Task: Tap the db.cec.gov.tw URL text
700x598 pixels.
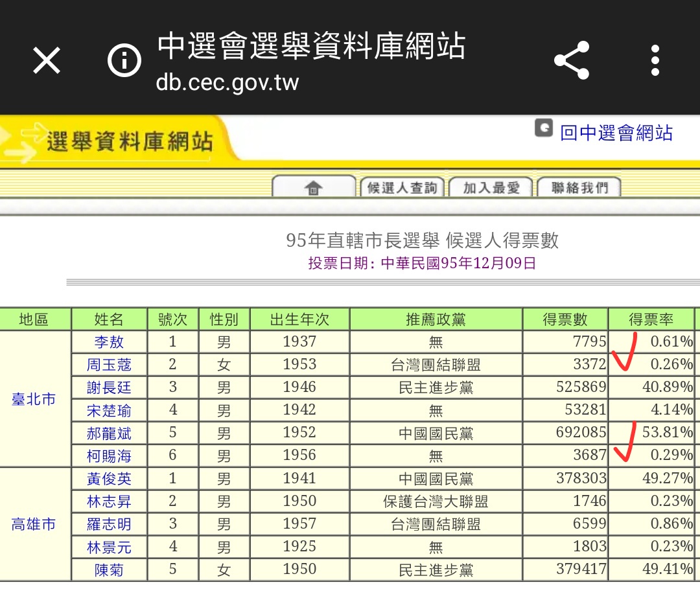Action: point(227,83)
